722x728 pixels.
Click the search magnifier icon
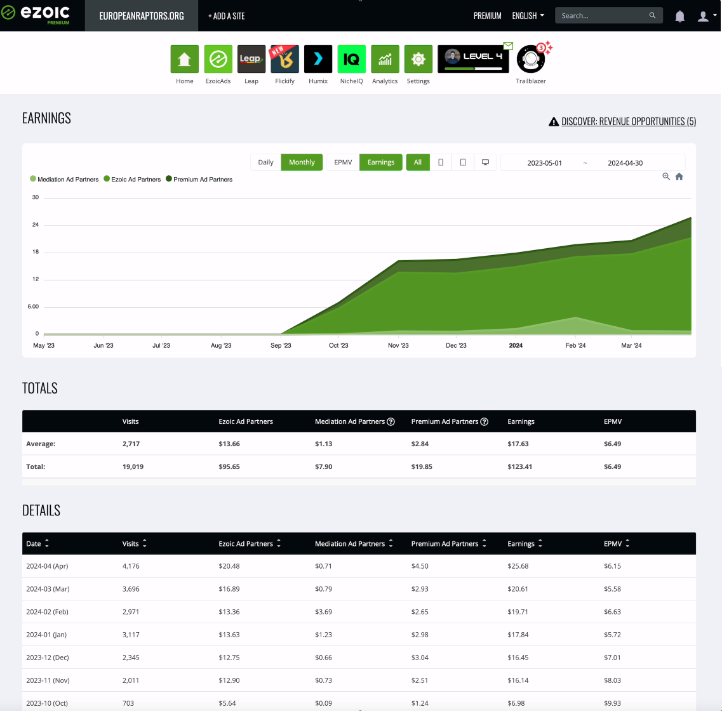652,15
